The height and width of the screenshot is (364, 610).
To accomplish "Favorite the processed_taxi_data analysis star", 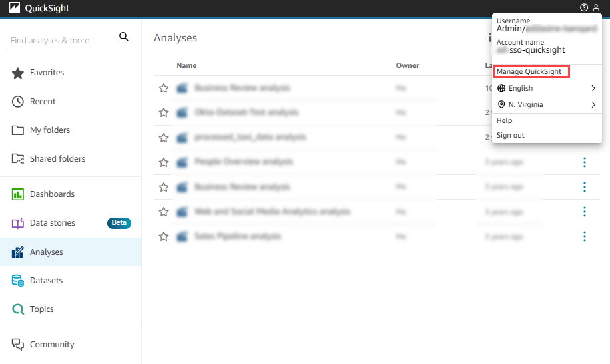I will click(x=164, y=138).
